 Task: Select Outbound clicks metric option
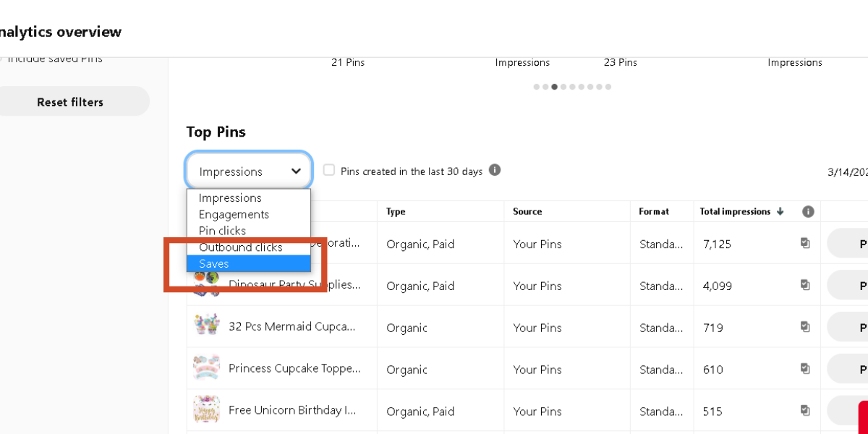(240, 247)
